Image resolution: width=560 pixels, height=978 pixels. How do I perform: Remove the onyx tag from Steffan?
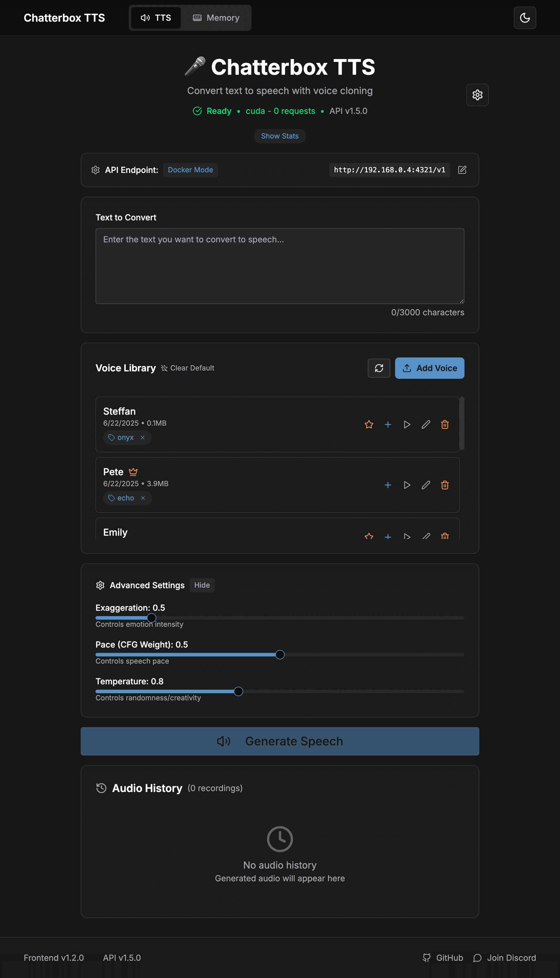[x=142, y=437]
